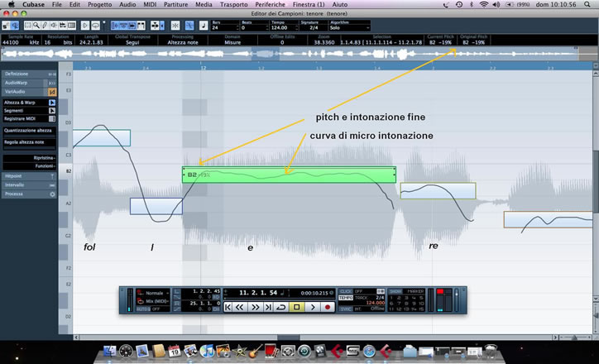Click the Regola altezza note slider

click(30, 147)
